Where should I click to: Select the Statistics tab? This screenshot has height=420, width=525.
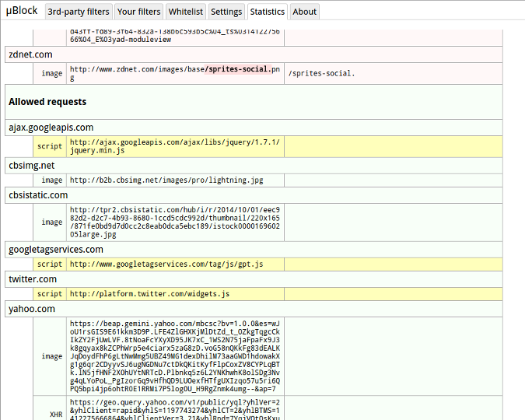pos(268,12)
